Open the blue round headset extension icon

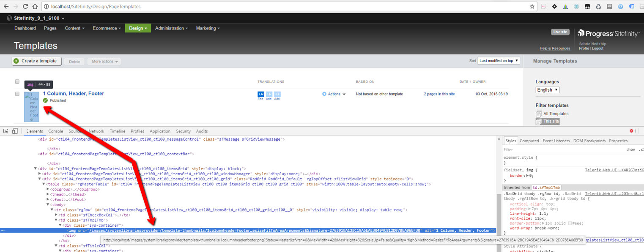coord(620,6)
